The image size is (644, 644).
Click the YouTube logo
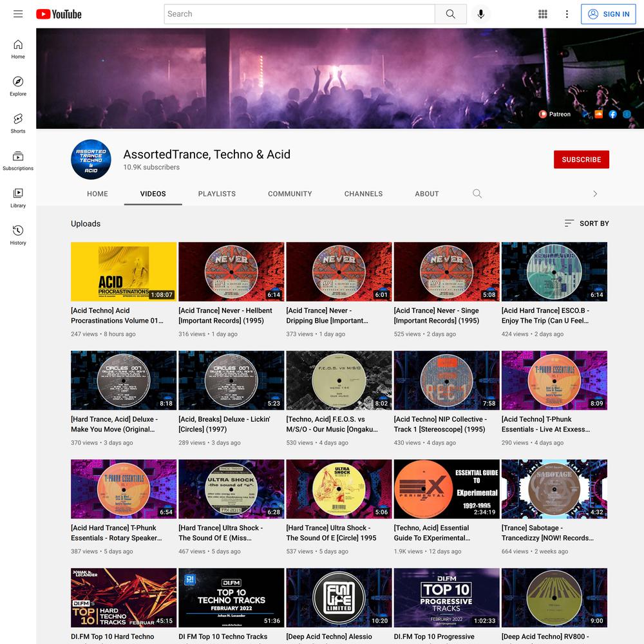[59, 14]
